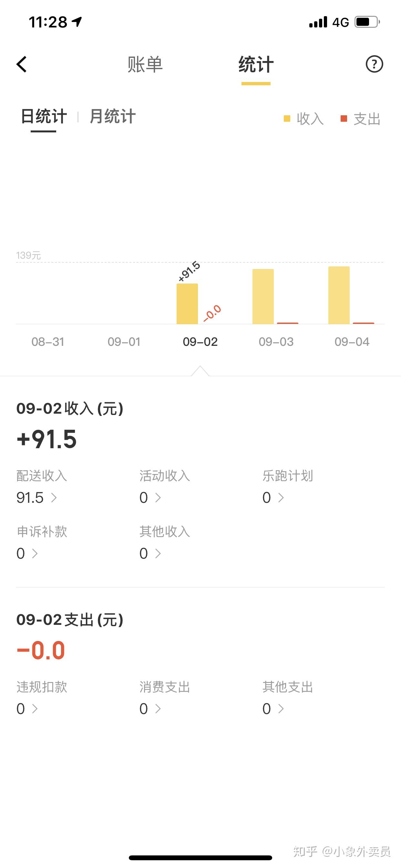Expand 违规扣款 details chevron

pyautogui.click(x=34, y=709)
